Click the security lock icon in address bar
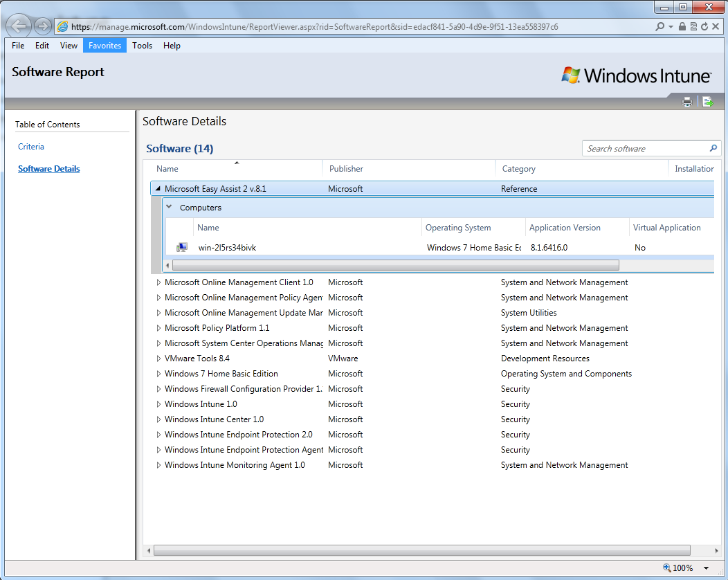Screen dimensions: 728x580 click(682, 27)
